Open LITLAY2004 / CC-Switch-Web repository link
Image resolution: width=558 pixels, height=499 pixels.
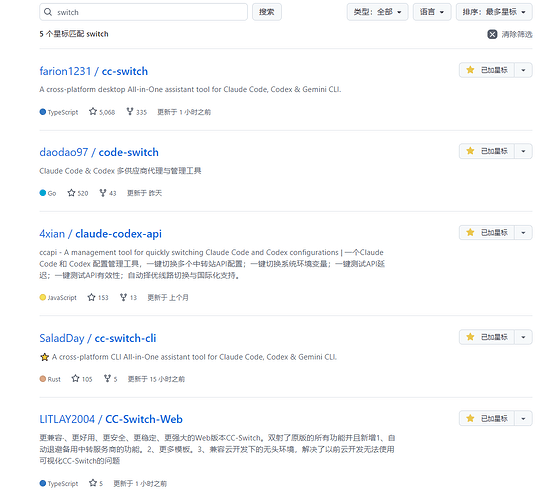click(x=111, y=419)
